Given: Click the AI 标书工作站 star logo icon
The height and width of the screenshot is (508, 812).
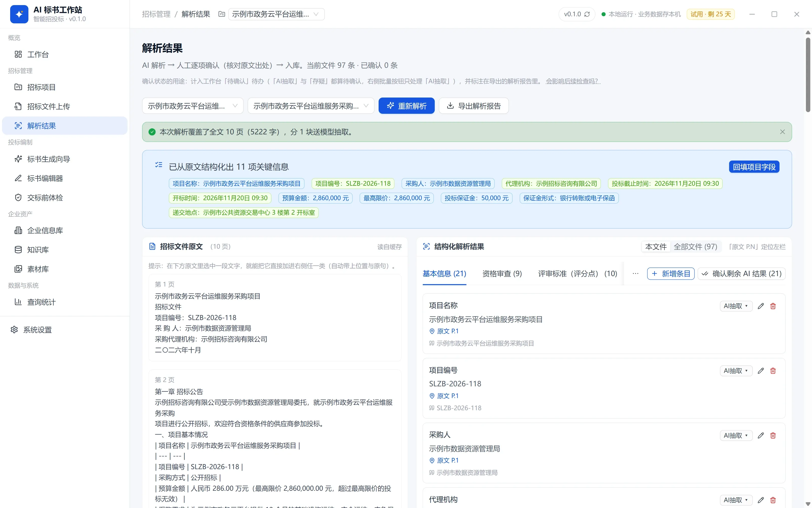Looking at the screenshot, I should [x=19, y=14].
